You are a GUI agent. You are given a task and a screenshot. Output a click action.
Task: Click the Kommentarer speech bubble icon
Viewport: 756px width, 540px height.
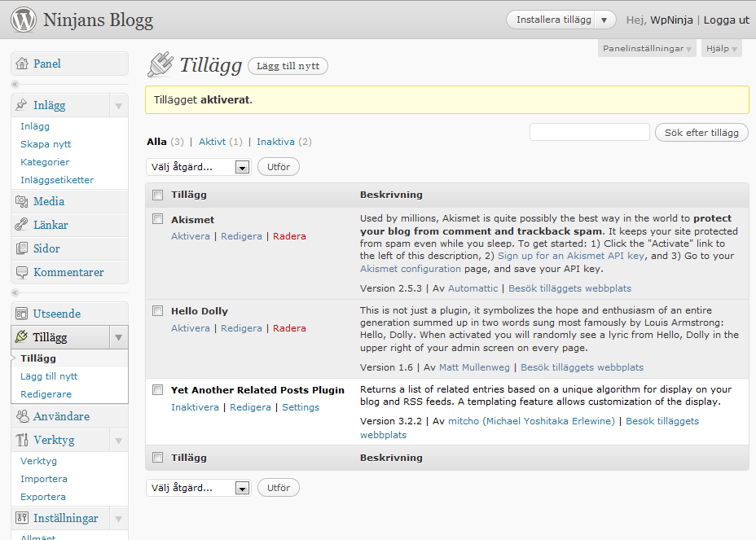[x=22, y=272]
